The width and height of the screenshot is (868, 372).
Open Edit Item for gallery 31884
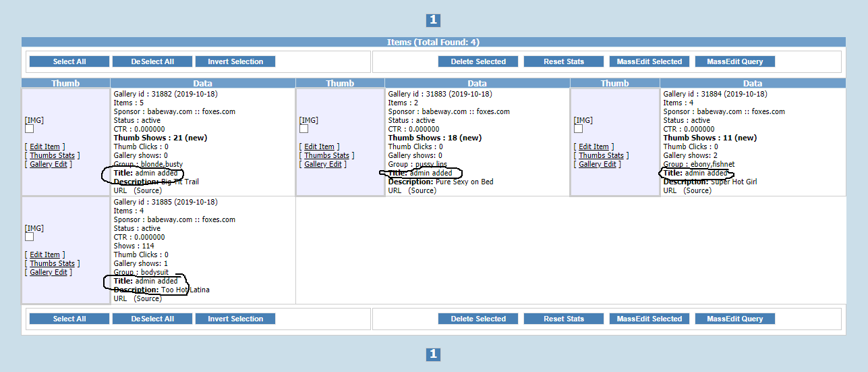(x=594, y=147)
